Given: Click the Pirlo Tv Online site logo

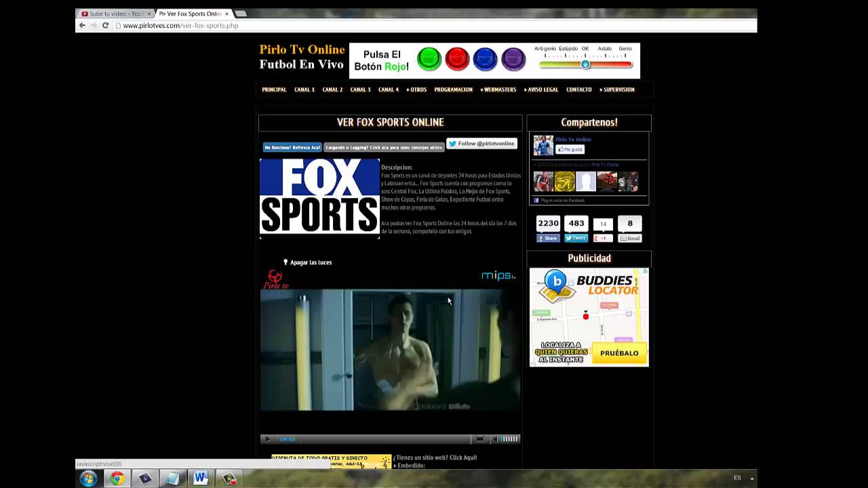Looking at the screenshot, I should (302, 57).
